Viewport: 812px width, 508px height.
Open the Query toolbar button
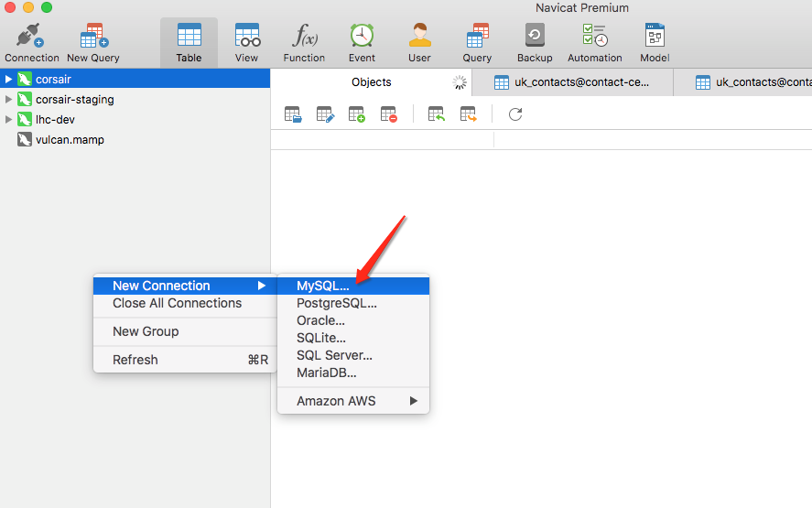pos(477,44)
